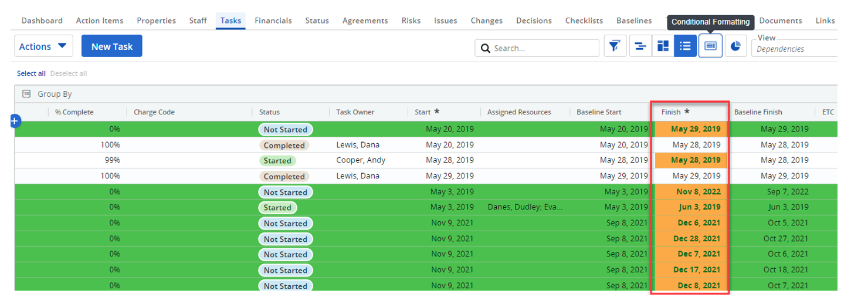Click baseline finish Sep 7, 2022
The width and height of the screenshot is (868, 304).
pos(789,191)
